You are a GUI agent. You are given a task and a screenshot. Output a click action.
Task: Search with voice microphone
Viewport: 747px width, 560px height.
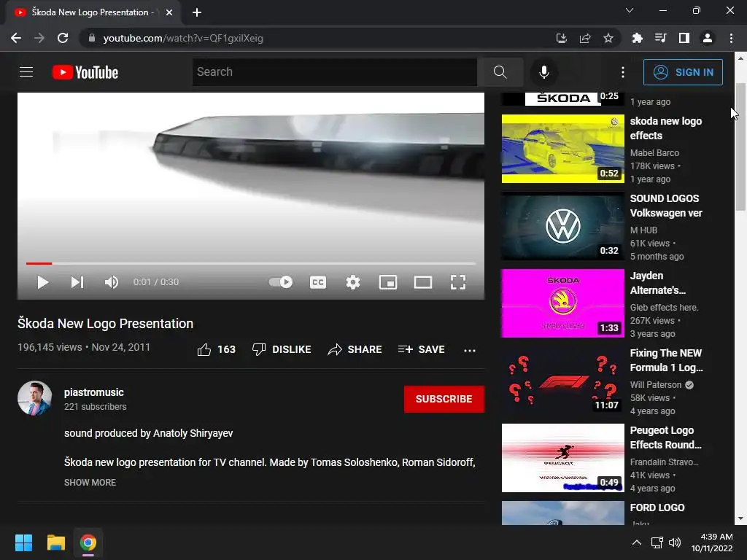click(544, 72)
